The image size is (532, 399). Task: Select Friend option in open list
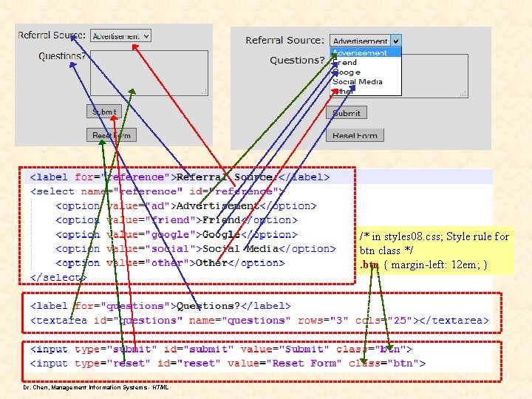366,62
